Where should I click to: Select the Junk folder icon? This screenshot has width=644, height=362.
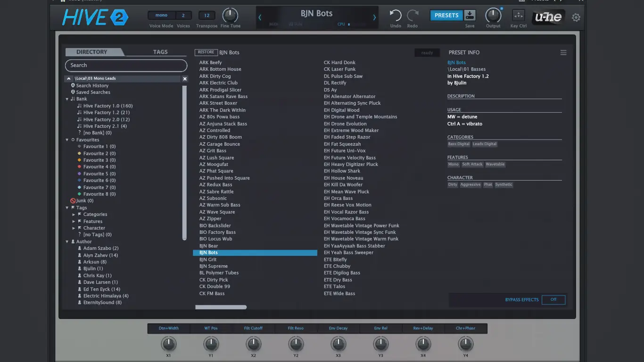pos(73,201)
